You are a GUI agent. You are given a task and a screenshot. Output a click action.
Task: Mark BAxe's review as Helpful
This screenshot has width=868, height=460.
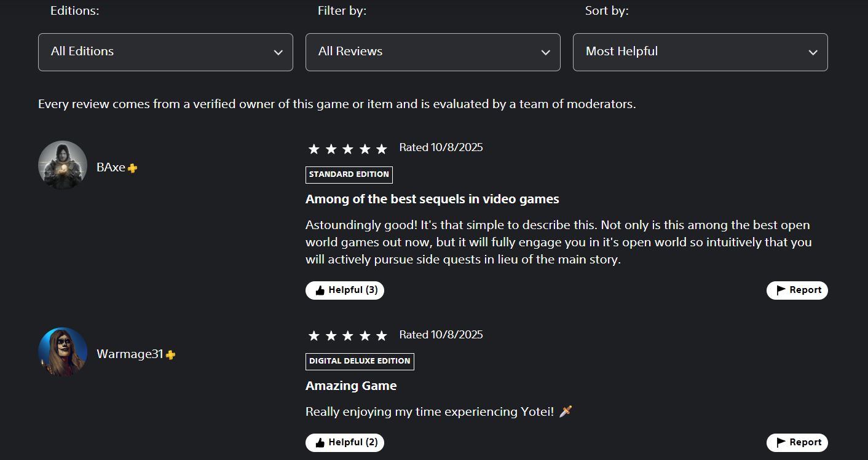click(345, 290)
